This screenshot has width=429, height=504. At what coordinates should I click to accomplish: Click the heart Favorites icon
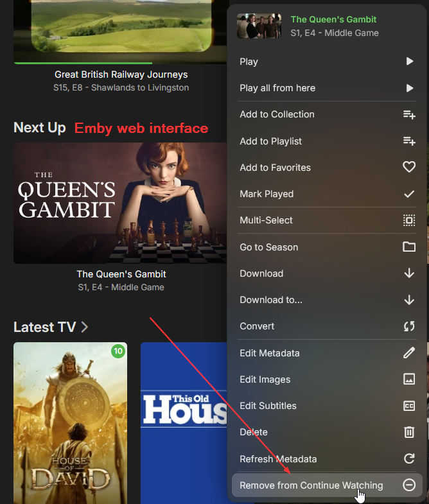pos(409,167)
